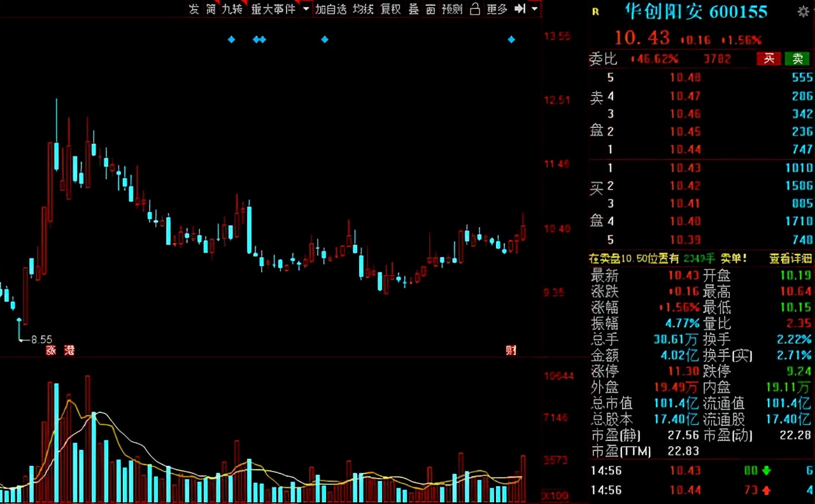Toggle the 均线 moving average lines
The image size is (815, 504).
click(x=363, y=9)
